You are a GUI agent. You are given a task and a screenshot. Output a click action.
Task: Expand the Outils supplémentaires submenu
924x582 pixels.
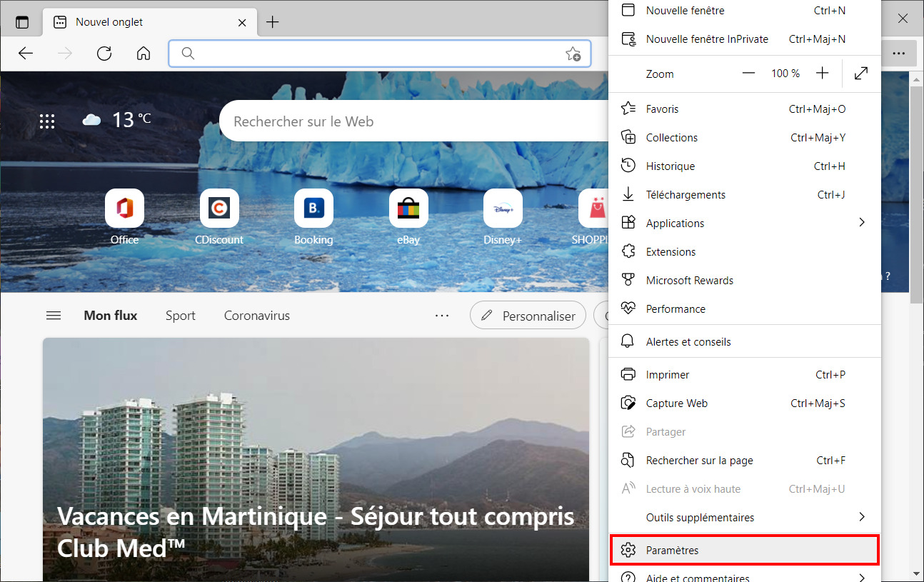click(745, 517)
